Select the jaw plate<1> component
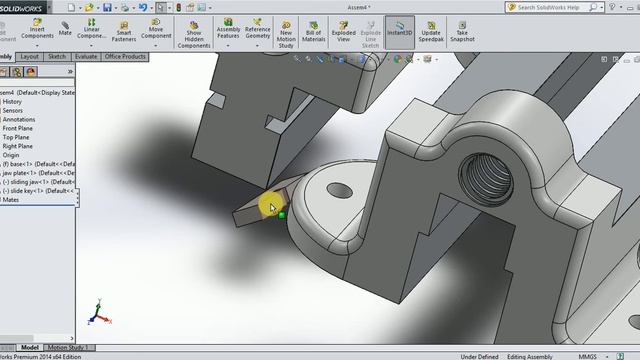The width and height of the screenshot is (640, 360). [x=38, y=173]
